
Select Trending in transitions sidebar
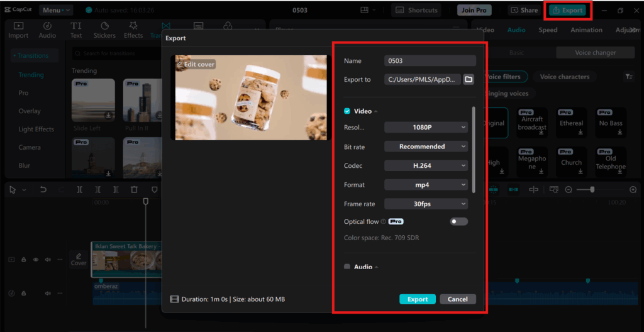(31, 75)
